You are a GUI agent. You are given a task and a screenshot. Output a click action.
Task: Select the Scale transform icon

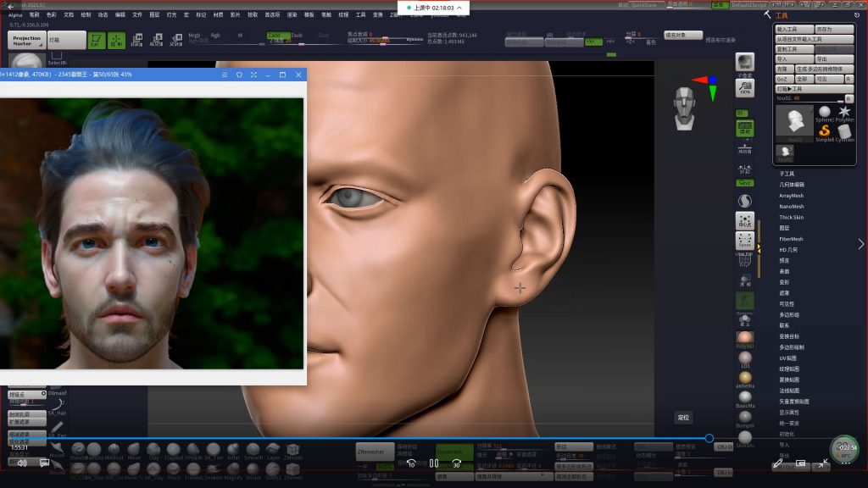(157, 40)
